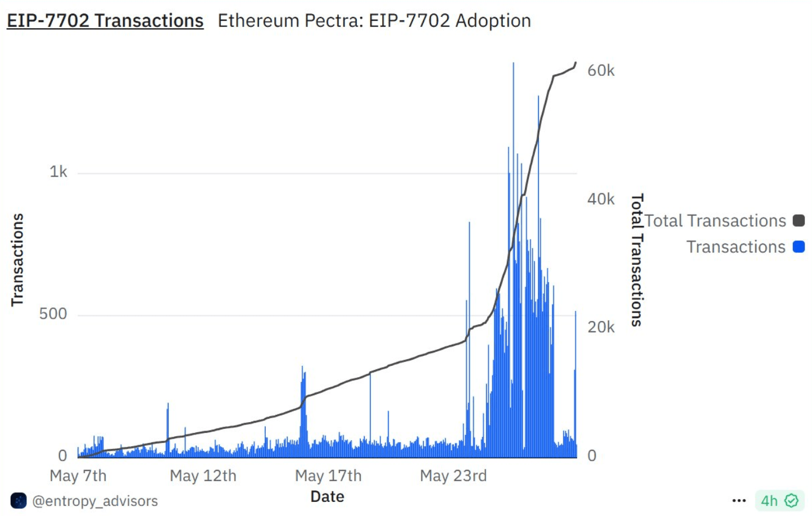Open the three-dots options menu

(x=739, y=500)
